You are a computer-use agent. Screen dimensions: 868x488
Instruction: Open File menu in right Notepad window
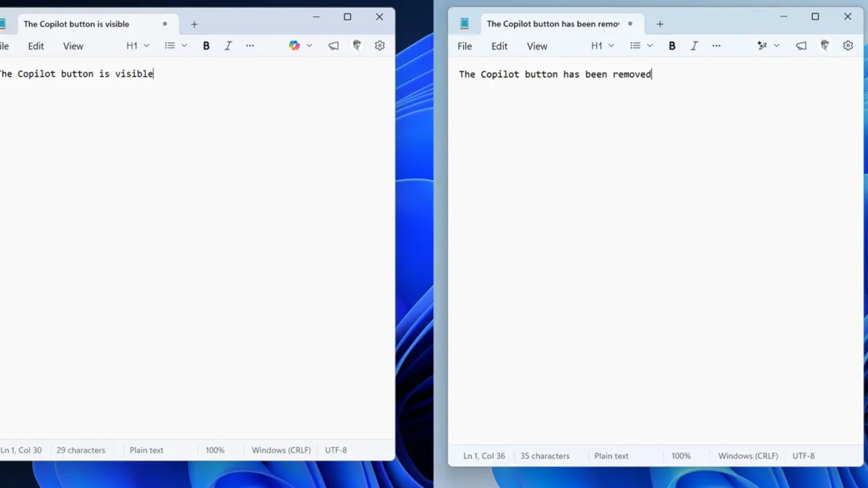[465, 46]
